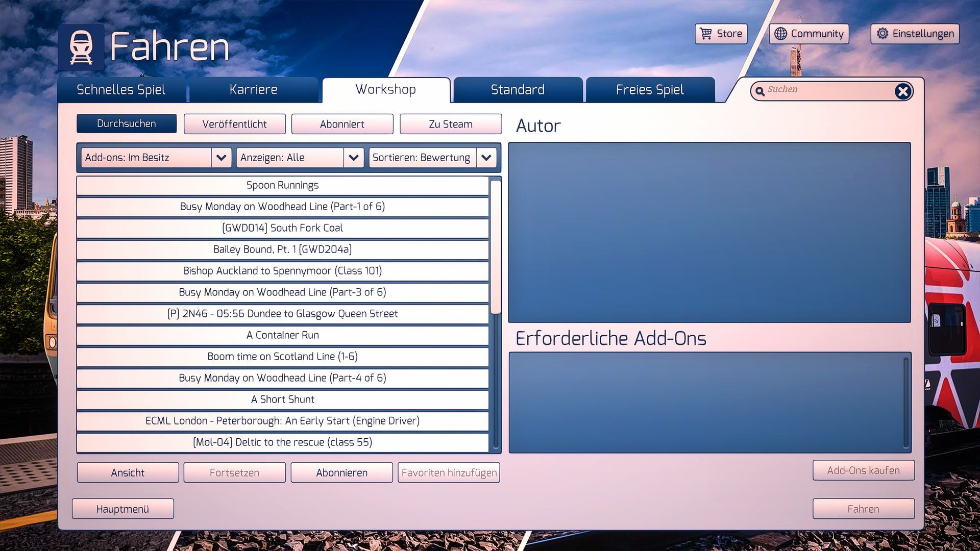The height and width of the screenshot is (551, 980).
Task: Select the Veröffentlicht filter
Action: coord(234,124)
